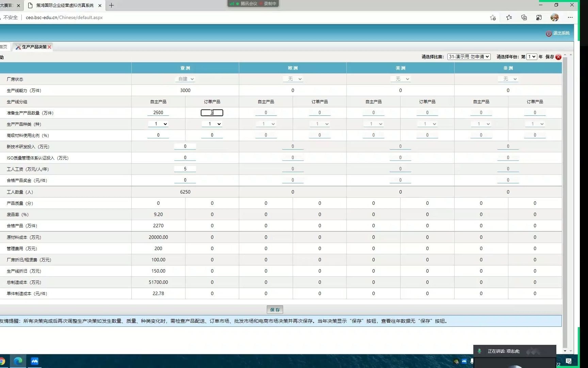
Task: Open 欧洲 自主产品 生产产品种类 dropdown
Action: 266,124
